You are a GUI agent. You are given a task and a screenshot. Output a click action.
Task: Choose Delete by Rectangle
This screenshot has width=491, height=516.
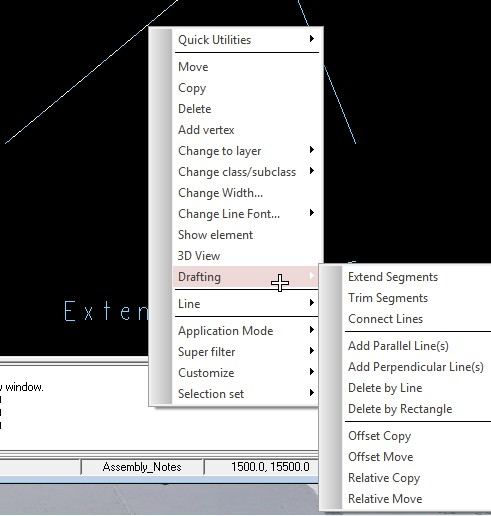click(x=417, y=409)
